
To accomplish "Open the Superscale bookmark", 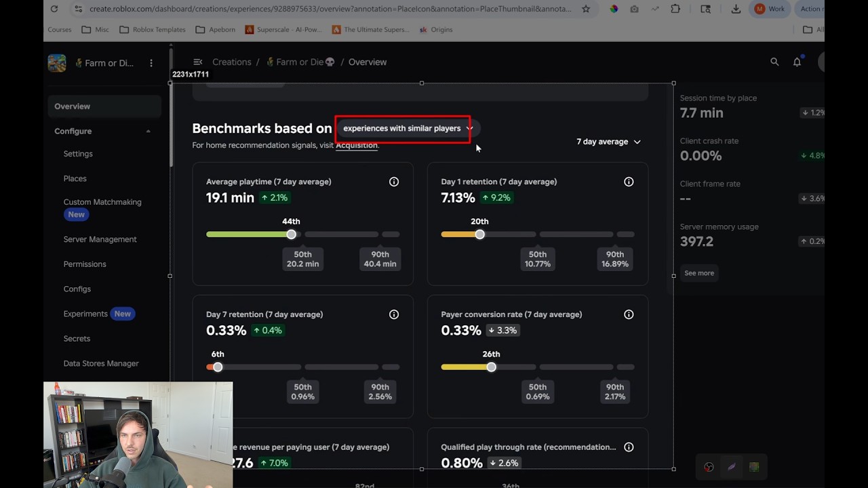I will tap(283, 30).
